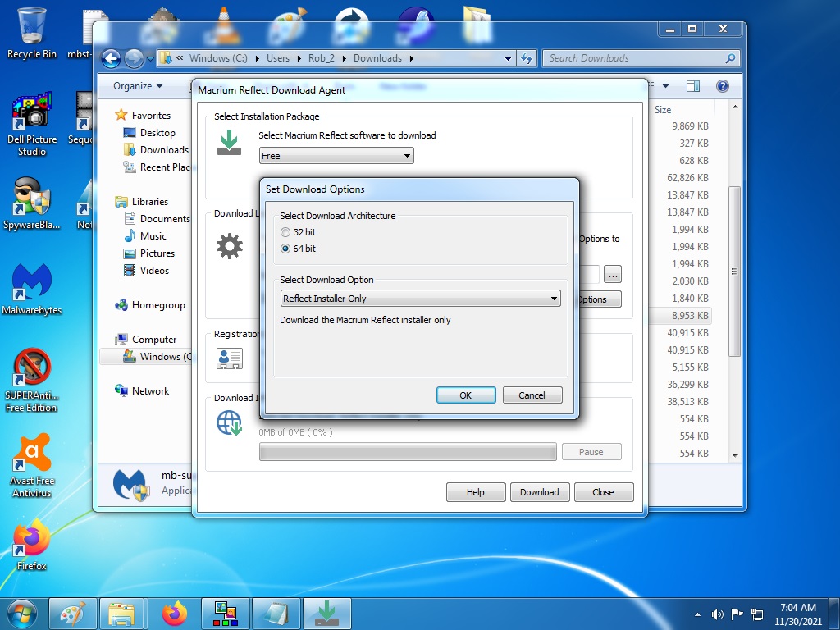Click the Download button
Viewport: 840px width, 630px height.
540,492
